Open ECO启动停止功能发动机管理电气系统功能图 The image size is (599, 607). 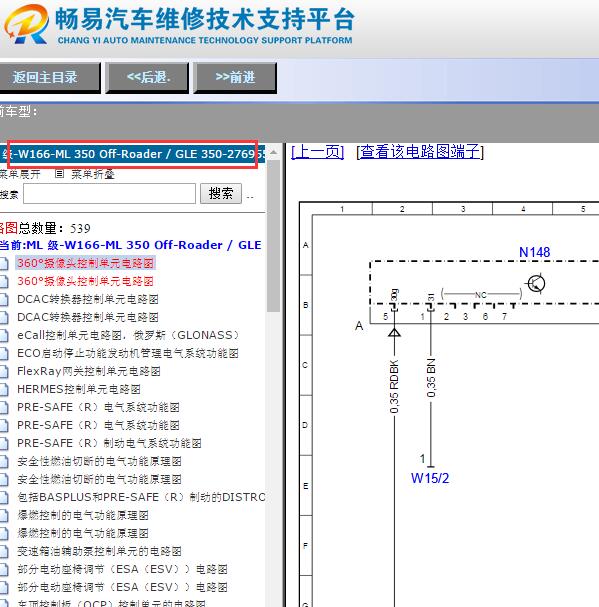128,353
